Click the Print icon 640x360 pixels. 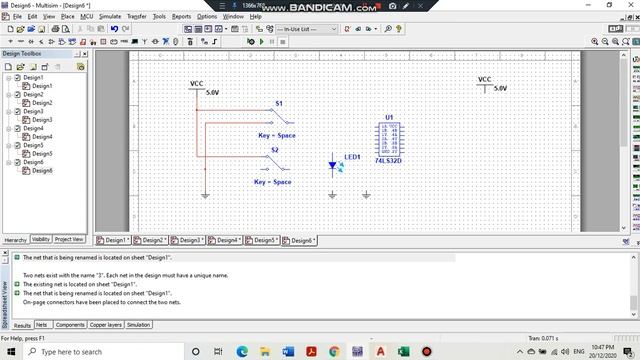pyautogui.click(x=55, y=29)
